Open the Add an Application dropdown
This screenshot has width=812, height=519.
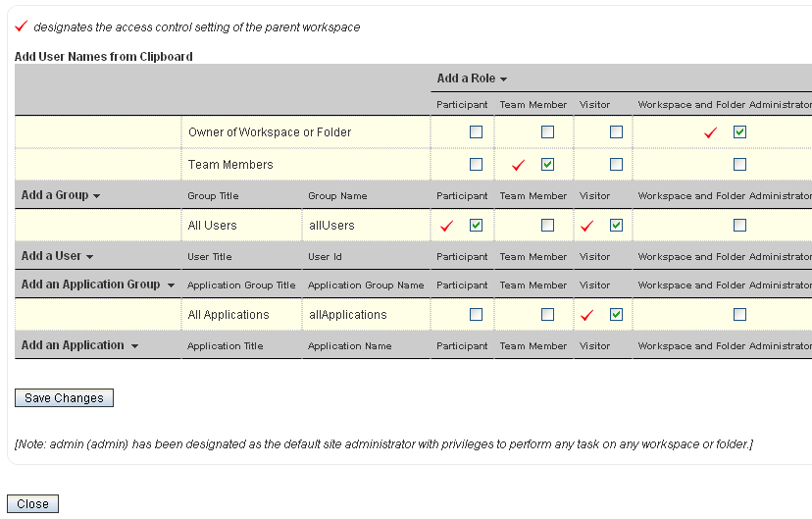[x=79, y=345]
